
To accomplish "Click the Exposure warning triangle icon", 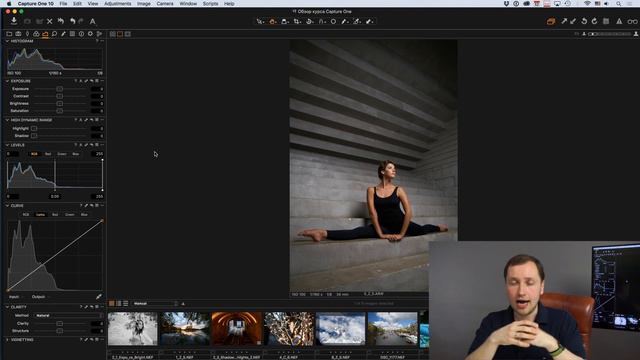I will point(619,21).
